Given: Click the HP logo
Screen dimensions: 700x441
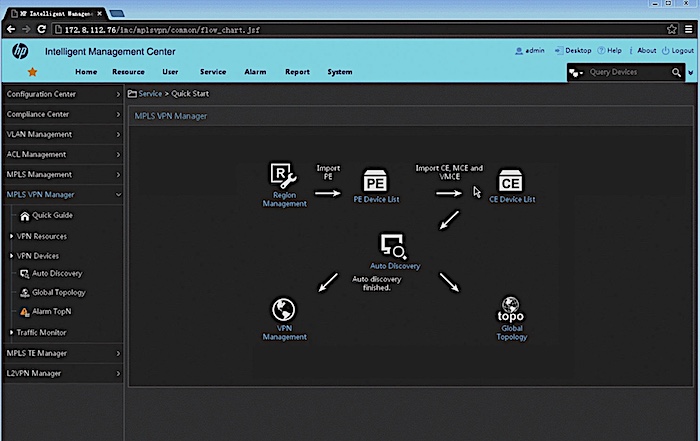Looking at the screenshot, I should (20, 51).
